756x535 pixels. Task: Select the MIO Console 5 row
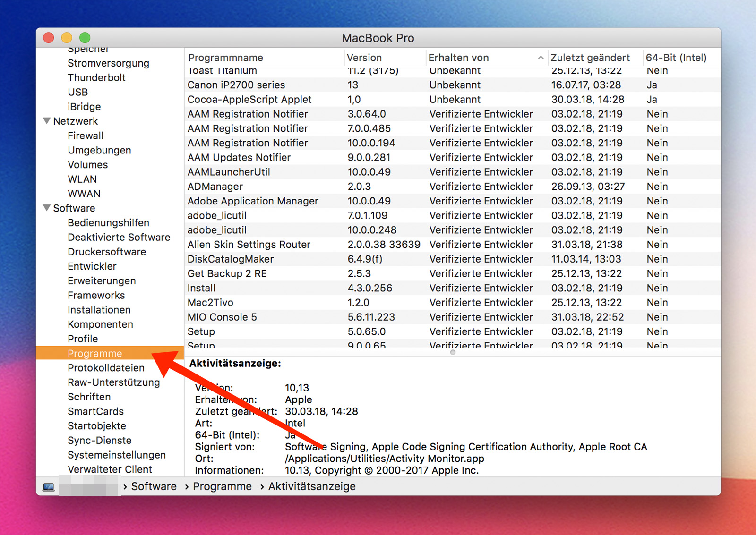tap(453, 317)
